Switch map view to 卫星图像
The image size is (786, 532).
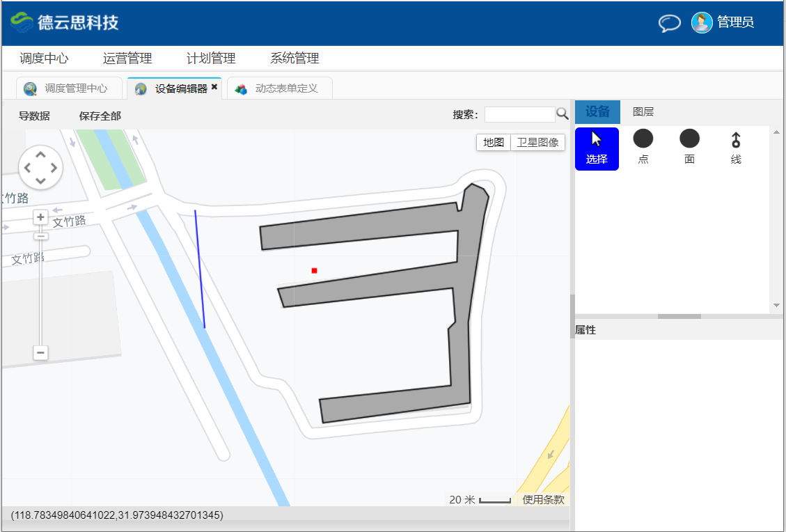537,143
